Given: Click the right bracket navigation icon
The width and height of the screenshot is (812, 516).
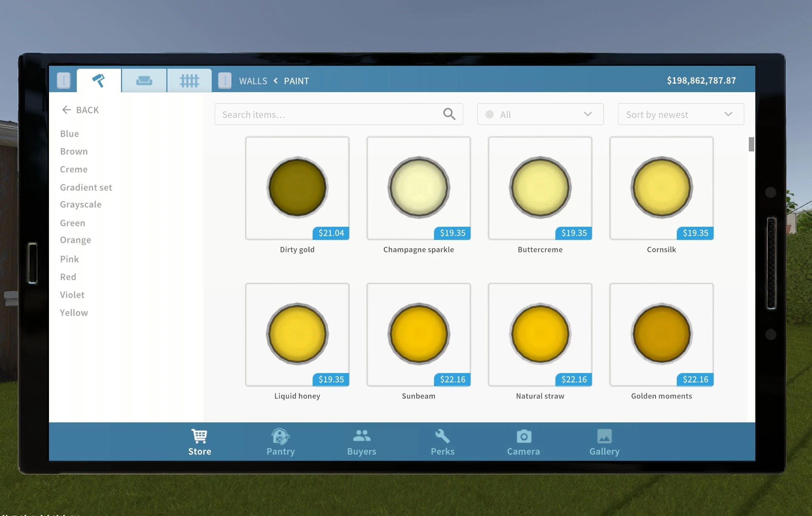Looking at the screenshot, I should click(224, 80).
